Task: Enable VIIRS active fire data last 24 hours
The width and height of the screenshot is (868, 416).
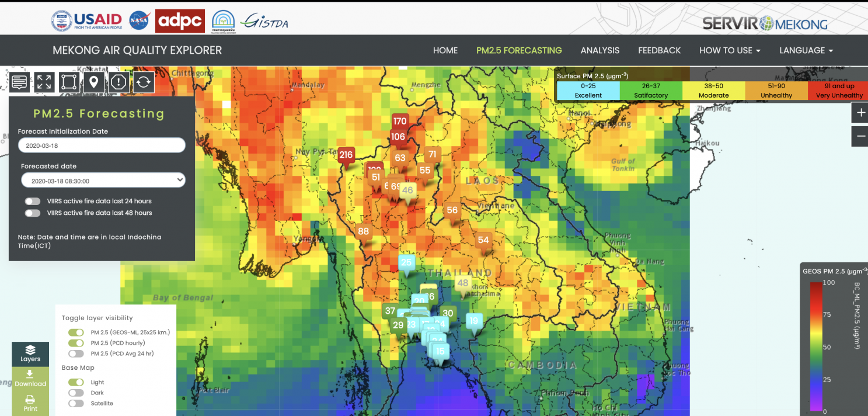Action: point(33,201)
